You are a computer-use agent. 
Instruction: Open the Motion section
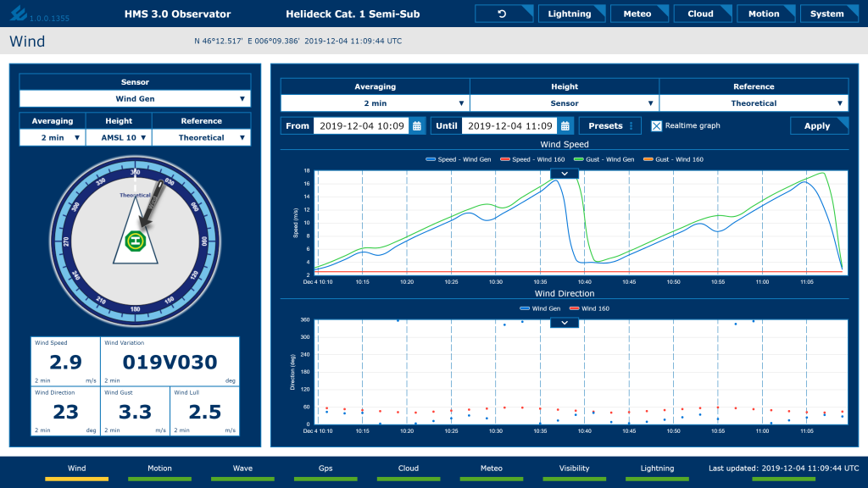[765, 13]
